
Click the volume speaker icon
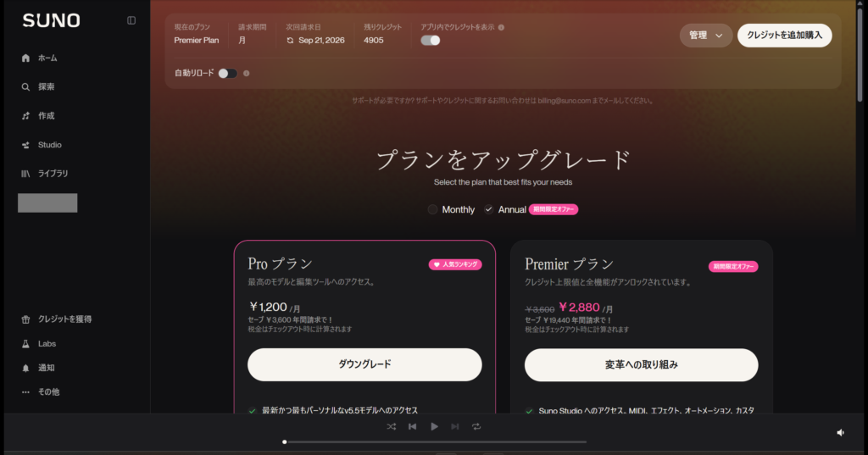(840, 433)
